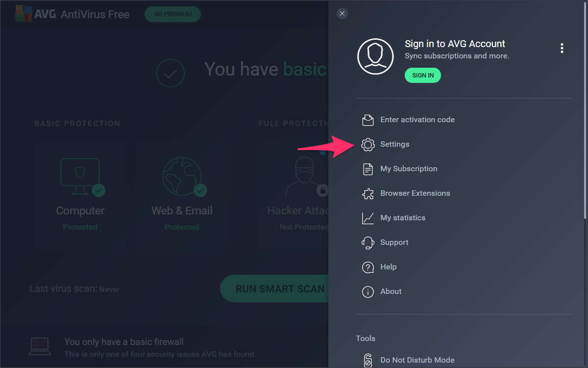This screenshot has width=588, height=368.
Task: Open the three-dot account options menu
Action: [562, 48]
